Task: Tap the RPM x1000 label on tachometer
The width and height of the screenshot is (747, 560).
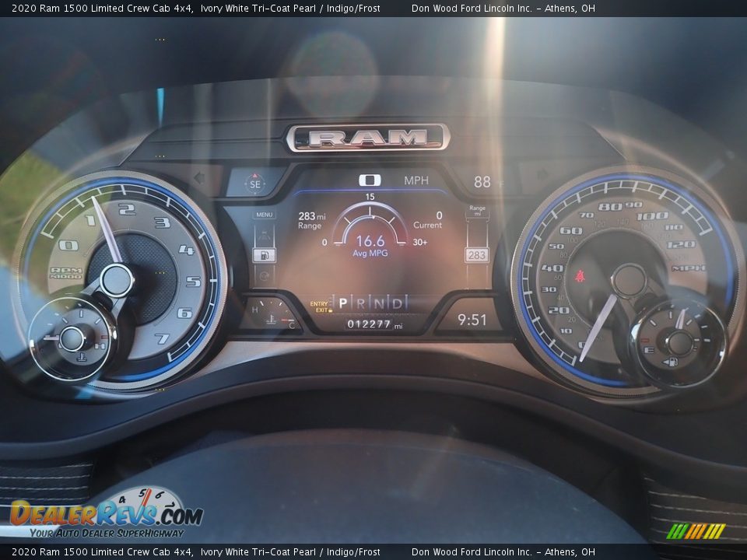Action: tap(66, 273)
